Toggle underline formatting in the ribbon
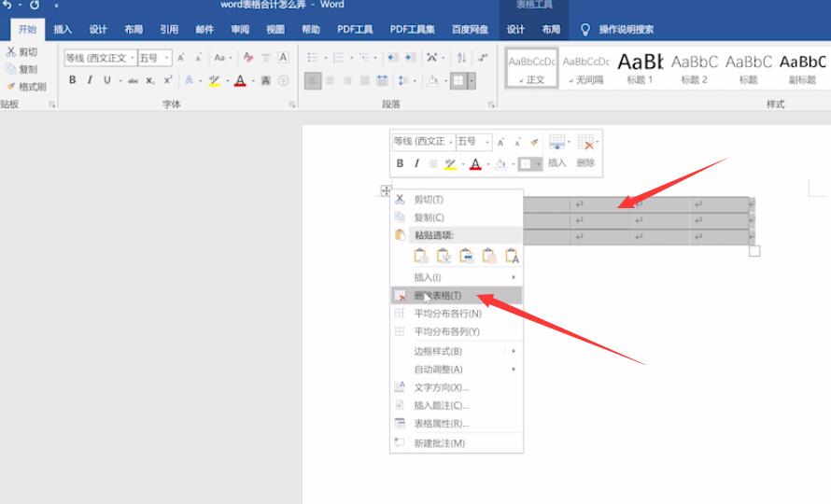 tap(107, 81)
